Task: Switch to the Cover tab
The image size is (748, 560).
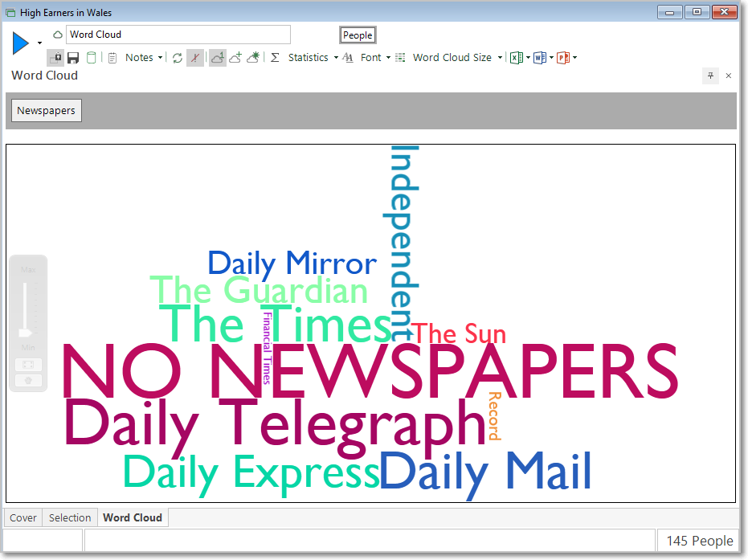Action: click(x=22, y=518)
